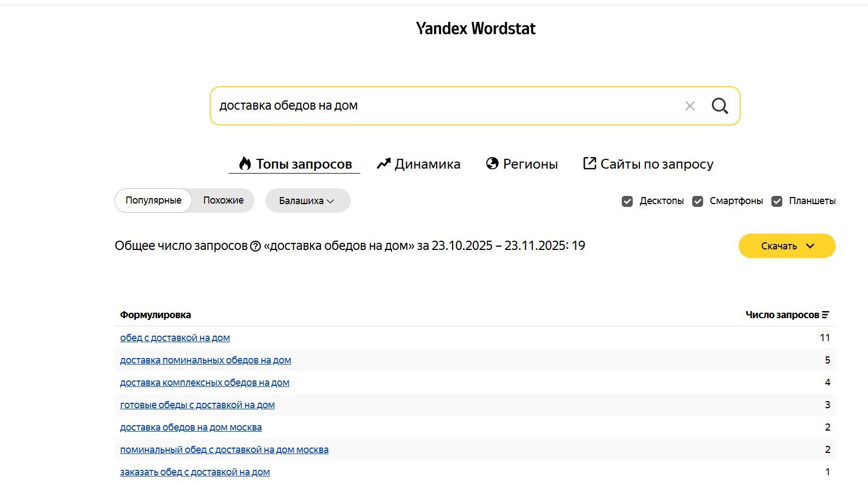
Task: Open 'доставка обедов на дом москва' link
Action: [x=191, y=427]
